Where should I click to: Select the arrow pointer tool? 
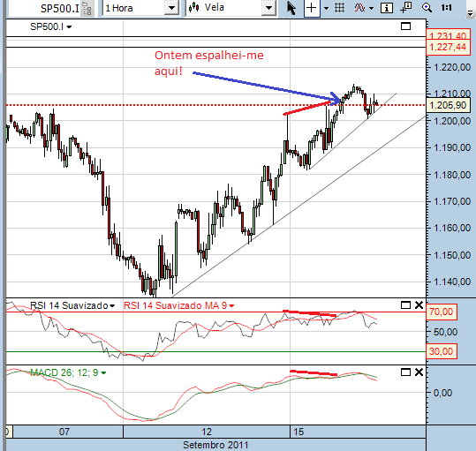[x=291, y=8]
